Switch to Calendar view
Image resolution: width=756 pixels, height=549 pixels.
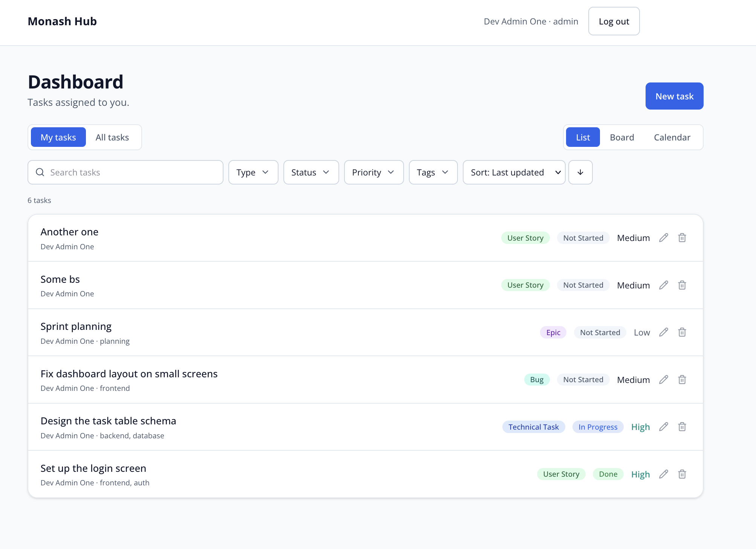pyautogui.click(x=672, y=137)
